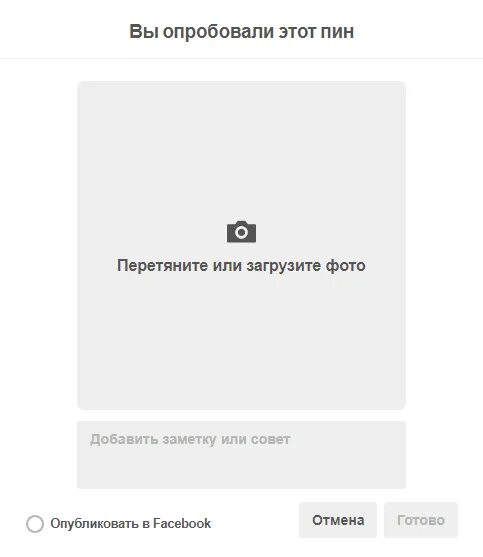Click the word Опубликовать beside the radio
Image resolution: width=483 pixels, height=557 pixels.
point(94,524)
